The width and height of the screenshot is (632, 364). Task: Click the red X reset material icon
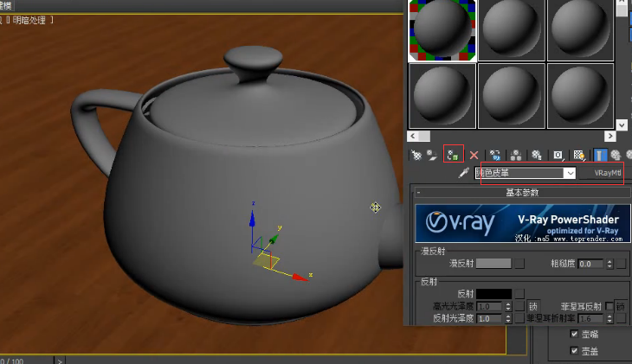(x=474, y=155)
